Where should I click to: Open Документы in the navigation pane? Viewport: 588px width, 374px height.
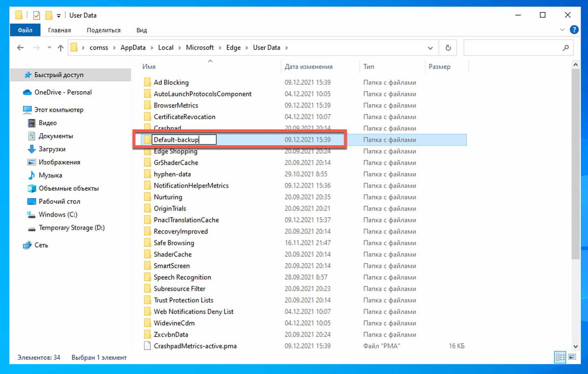point(56,136)
